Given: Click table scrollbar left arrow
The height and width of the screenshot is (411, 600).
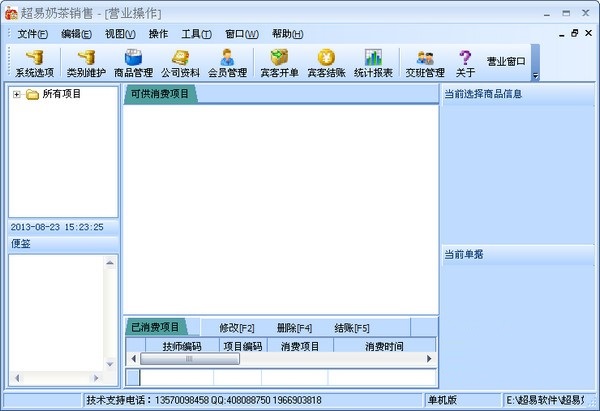Looking at the screenshot, I should click(133, 359).
